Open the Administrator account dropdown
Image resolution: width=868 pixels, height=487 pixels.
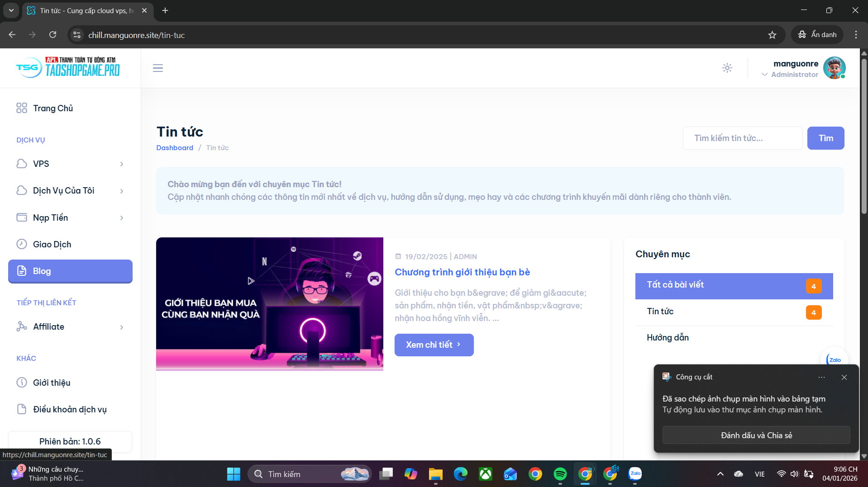coord(790,75)
